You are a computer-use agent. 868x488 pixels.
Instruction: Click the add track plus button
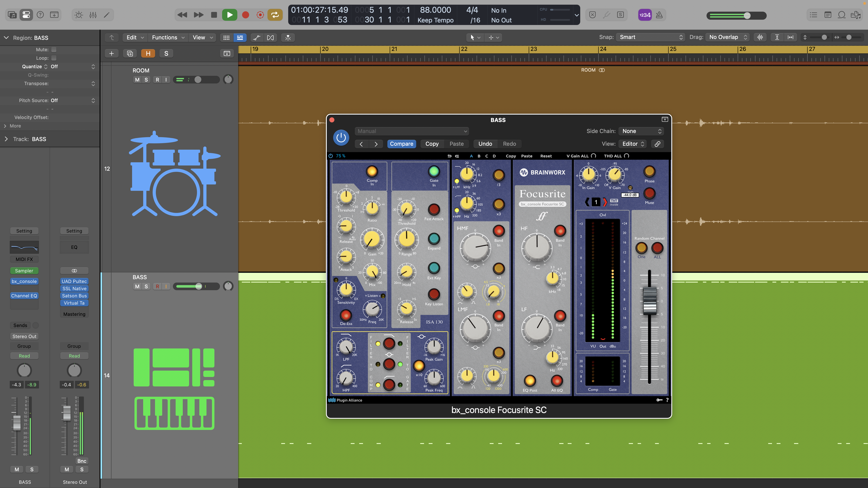[111, 54]
